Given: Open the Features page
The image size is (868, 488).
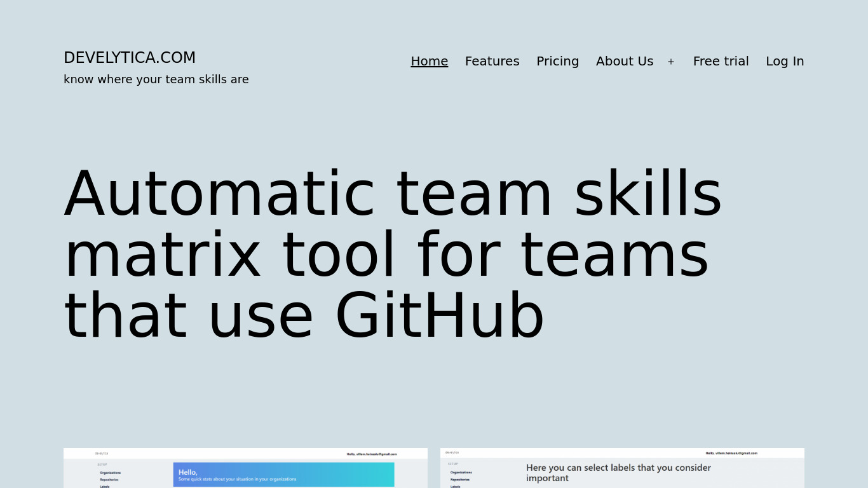Looking at the screenshot, I should pyautogui.click(x=492, y=61).
